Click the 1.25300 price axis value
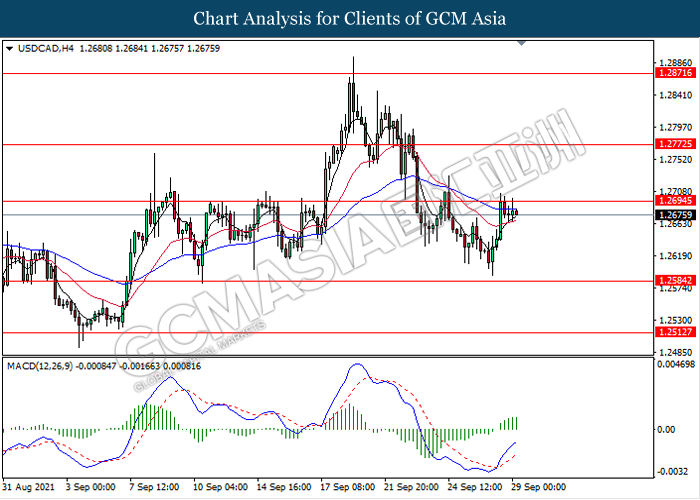700x500 pixels. 675,321
